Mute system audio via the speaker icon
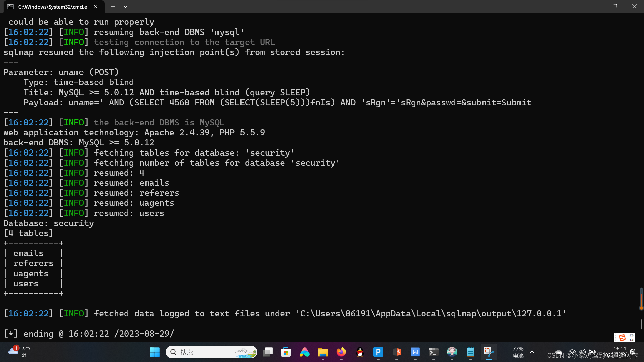644x362 pixels. [582, 352]
